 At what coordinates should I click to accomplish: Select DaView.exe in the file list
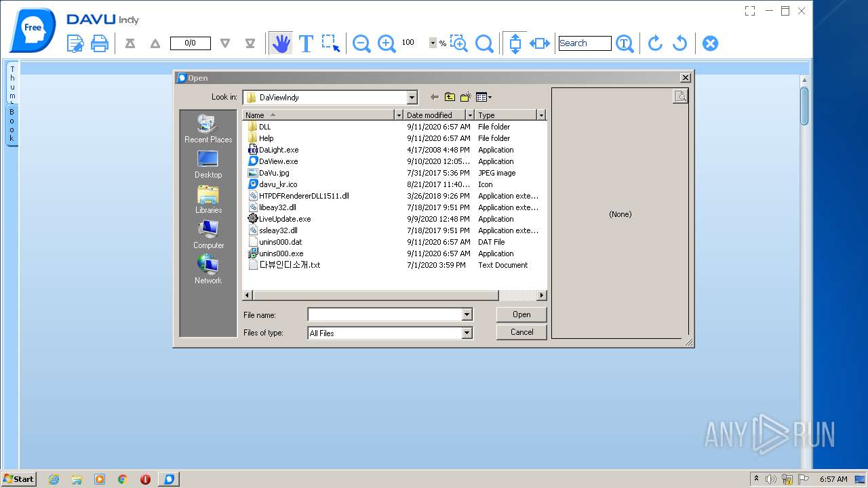click(x=273, y=161)
